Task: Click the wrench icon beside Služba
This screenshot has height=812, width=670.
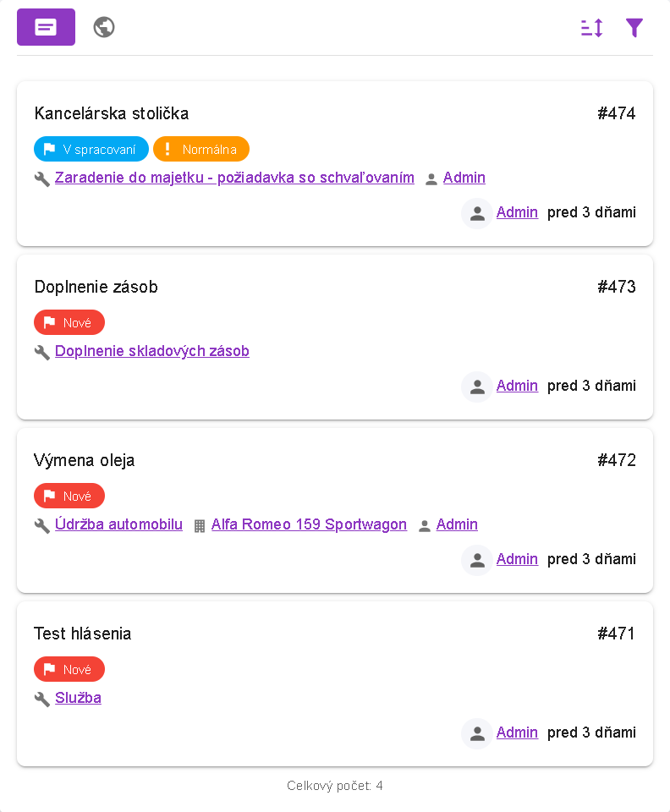Action: tap(42, 699)
